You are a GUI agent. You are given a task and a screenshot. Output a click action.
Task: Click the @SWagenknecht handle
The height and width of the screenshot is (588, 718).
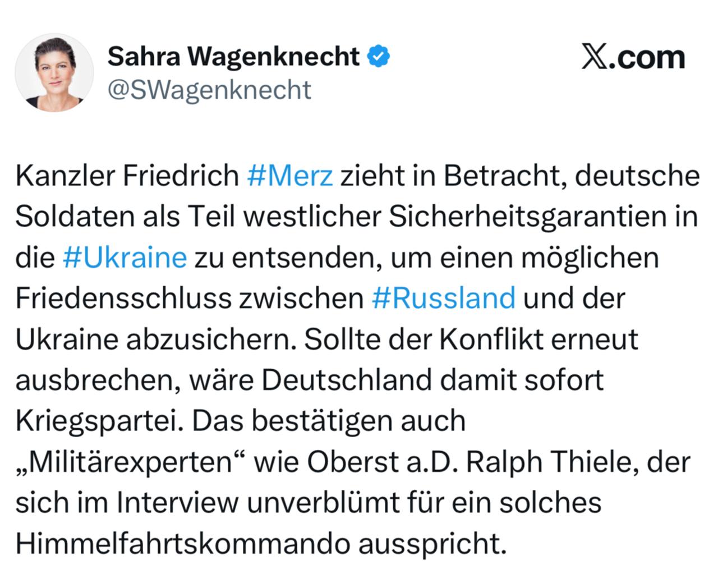point(209,90)
